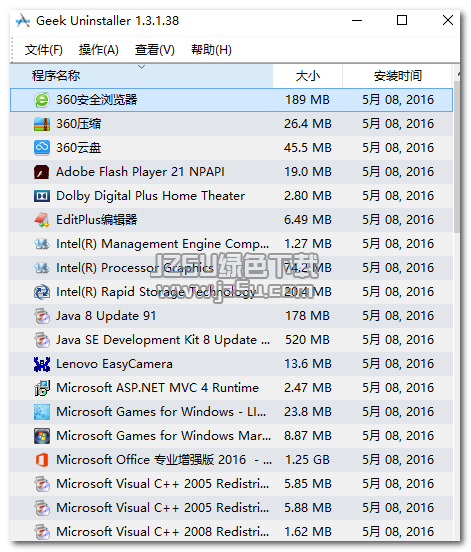The height and width of the screenshot is (552, 471).
Task: Select Intel(R) Management Engine Comp...
Action: pos(231,244)
